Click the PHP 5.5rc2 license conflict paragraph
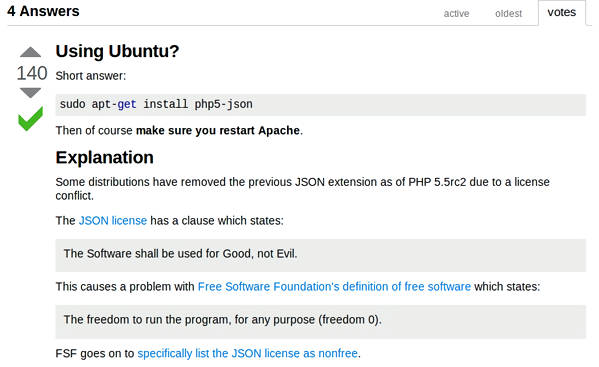 tap(303, 189)
